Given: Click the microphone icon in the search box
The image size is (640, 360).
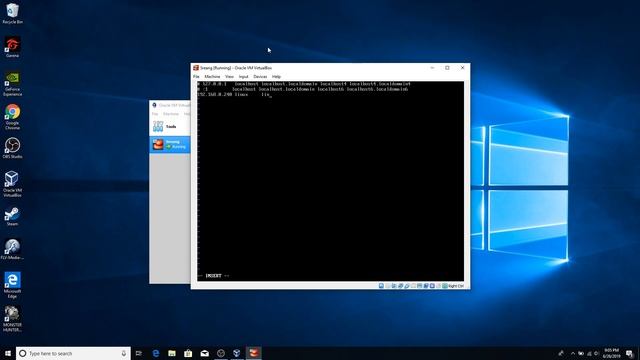Looking at the screenshot, I should pos(124,353).
